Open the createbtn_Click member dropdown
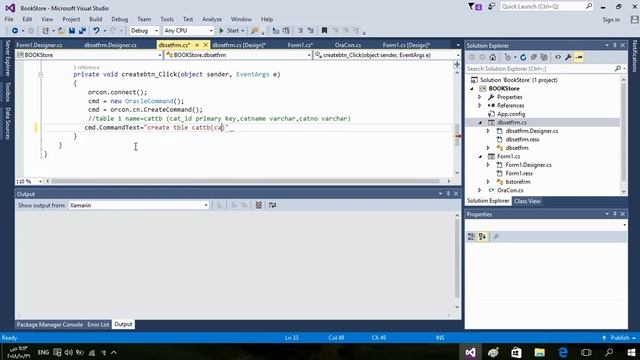The width and height of the screenshot is (640, 360). [x=387, y=55]
